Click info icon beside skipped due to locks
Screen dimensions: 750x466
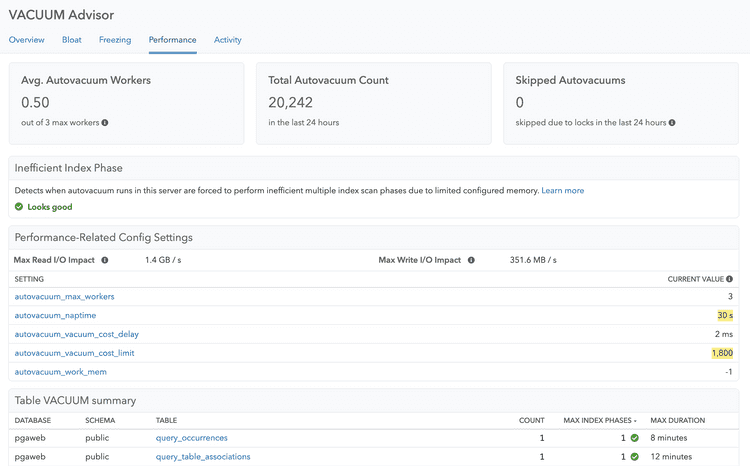coord(672,122)
